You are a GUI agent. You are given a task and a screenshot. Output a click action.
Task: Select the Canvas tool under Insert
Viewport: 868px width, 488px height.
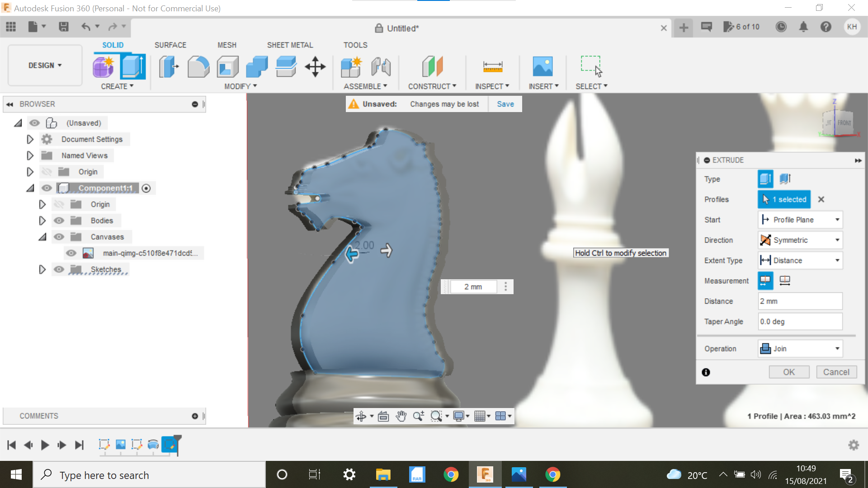pos(543,66)
